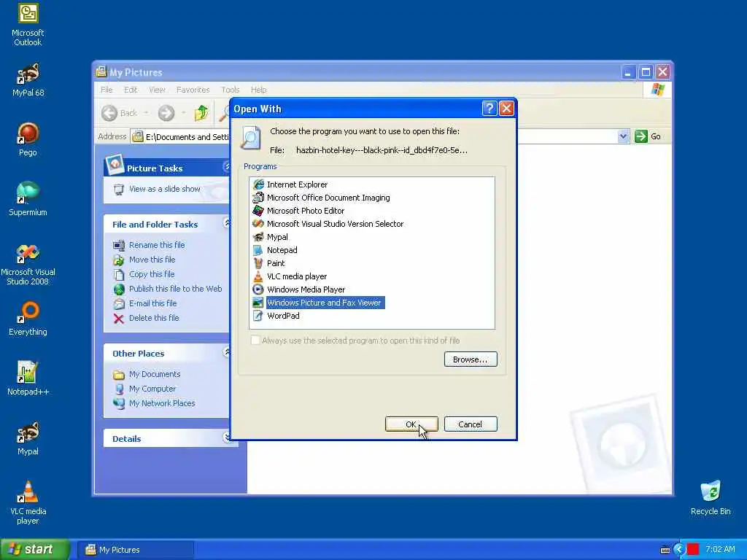Open MyPal 68 desktop shortcut
Viewport: 747px width, 560px height.
click(x=28, y=80)
